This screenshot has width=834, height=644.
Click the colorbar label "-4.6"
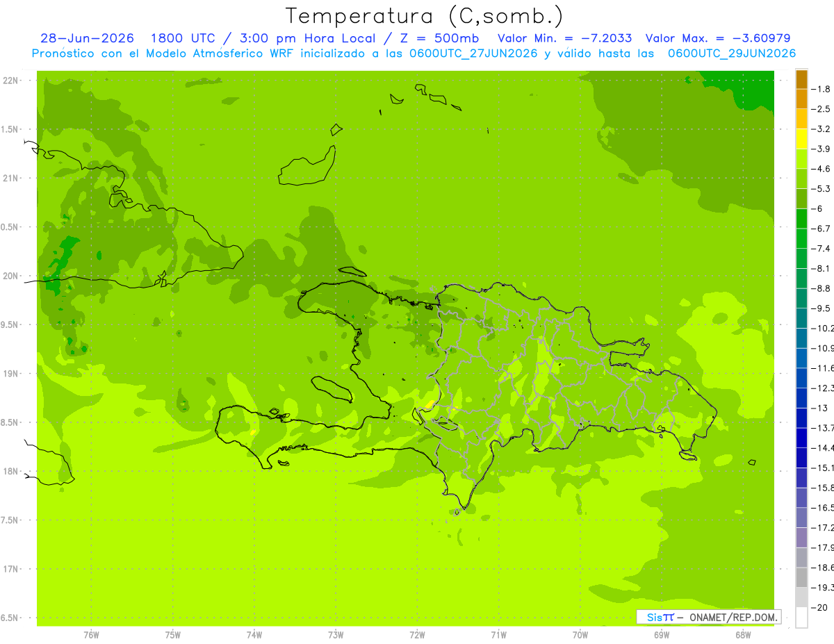821,169
